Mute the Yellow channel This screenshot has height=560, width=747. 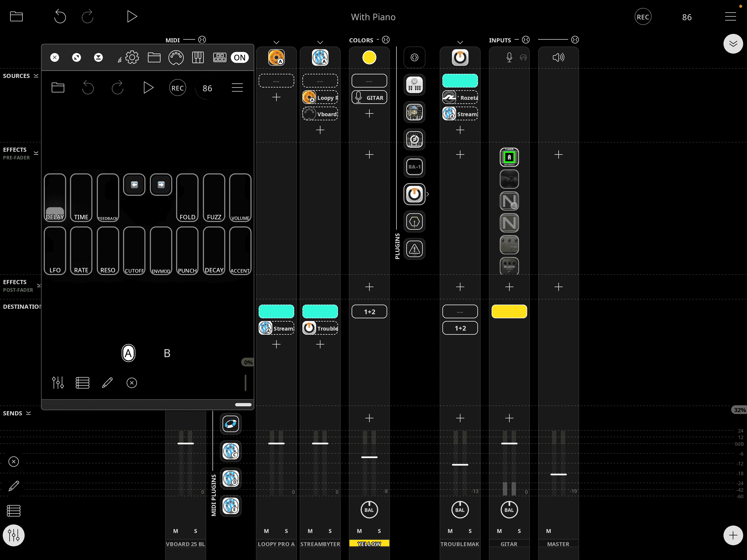tap(359, 531)
